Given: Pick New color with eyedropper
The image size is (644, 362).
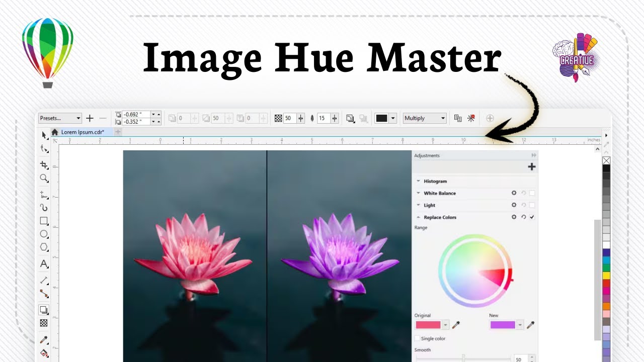Looking at the screenshot, I should coord(530,325).
